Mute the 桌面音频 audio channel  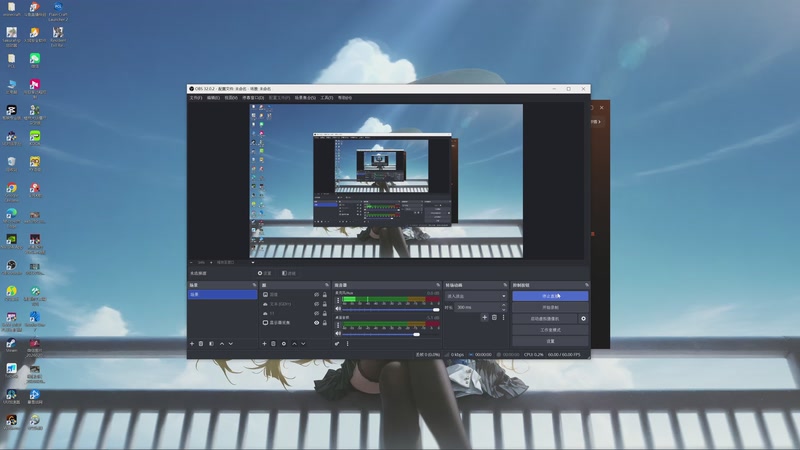338,334
